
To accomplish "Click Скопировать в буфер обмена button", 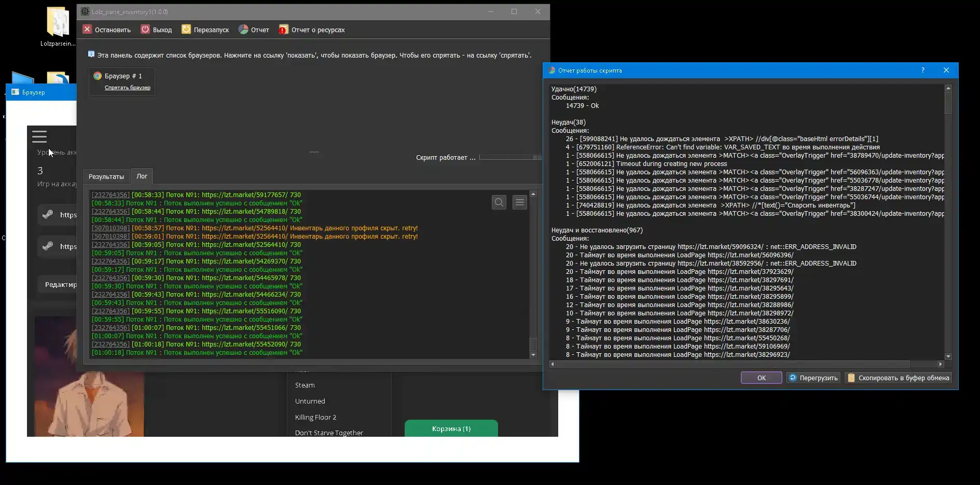I will point(898,378).
